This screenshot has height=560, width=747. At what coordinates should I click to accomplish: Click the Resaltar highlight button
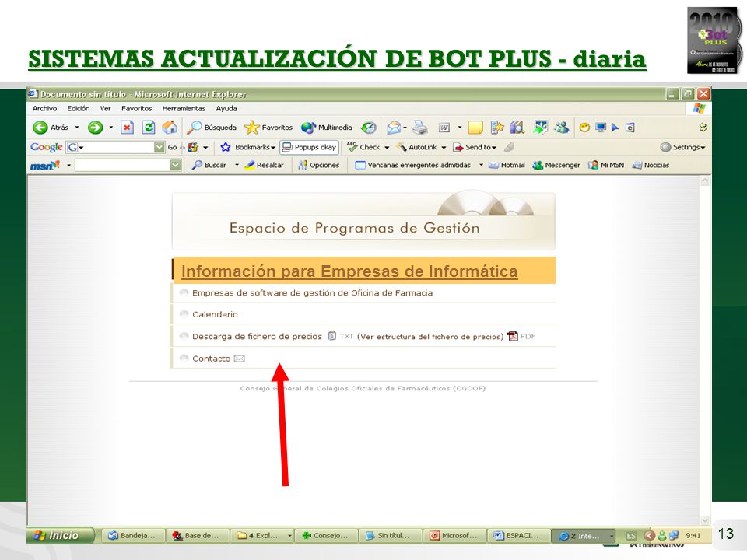[264, 165]
